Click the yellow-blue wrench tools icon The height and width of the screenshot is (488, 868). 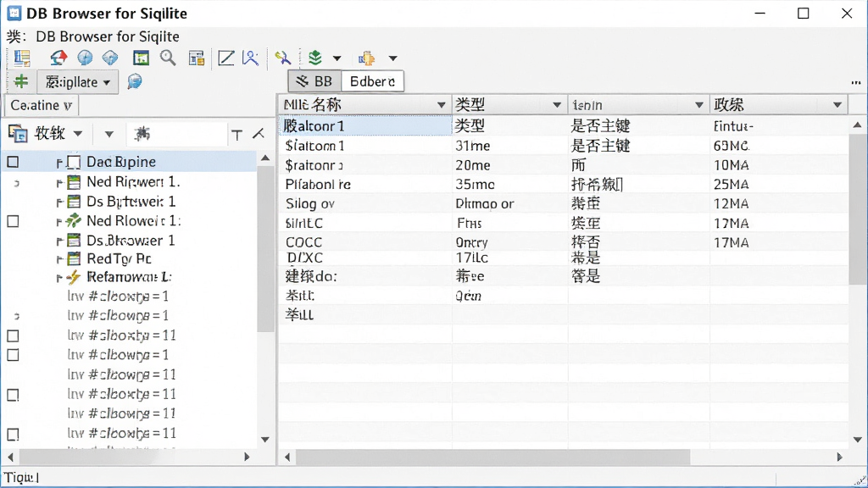[282, 58]
